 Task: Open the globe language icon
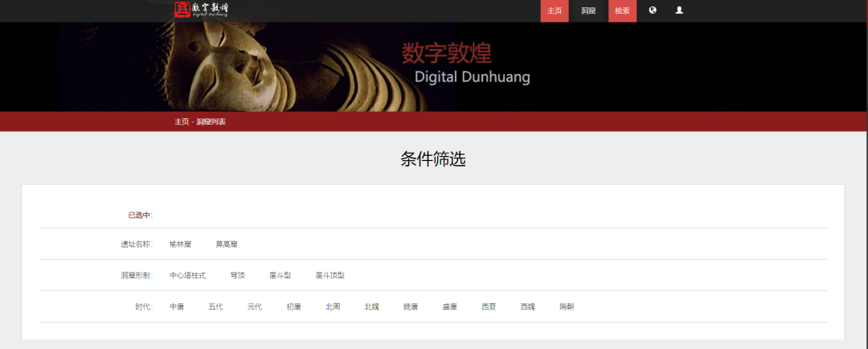pyautogui.click(x=653, y=10)
